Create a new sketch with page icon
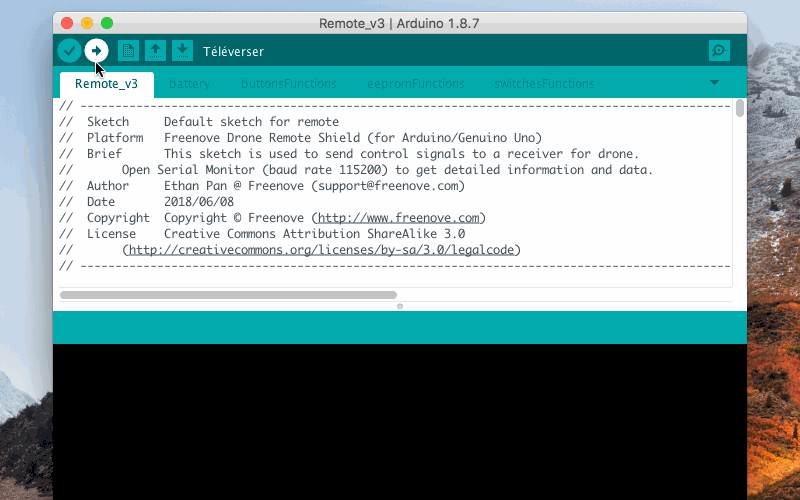The image size is (800, 500). tap(129, 51)
